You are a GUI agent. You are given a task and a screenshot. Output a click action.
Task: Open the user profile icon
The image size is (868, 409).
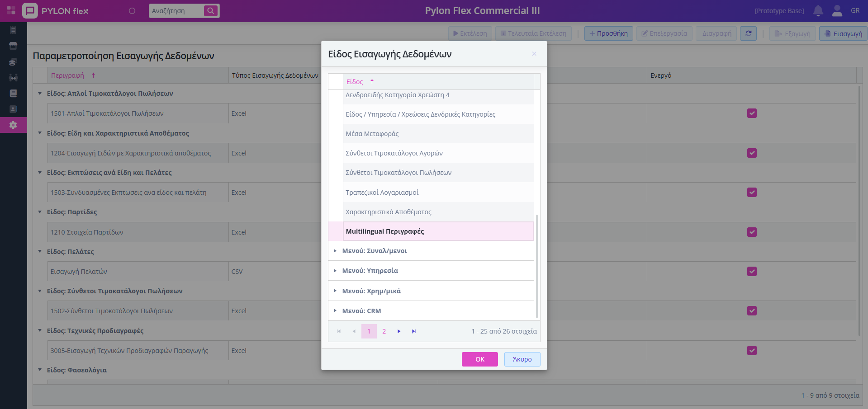pos(837,11)
